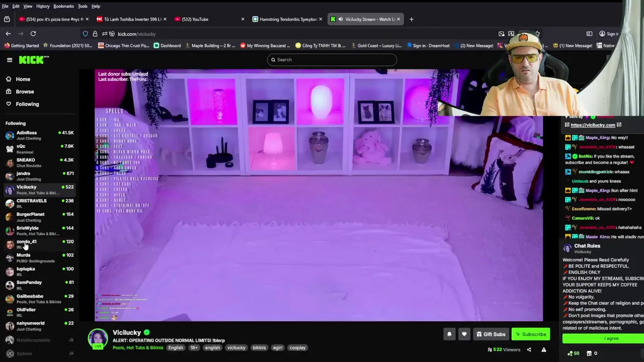Open the channel points icon showing 50

pos(573,353)
